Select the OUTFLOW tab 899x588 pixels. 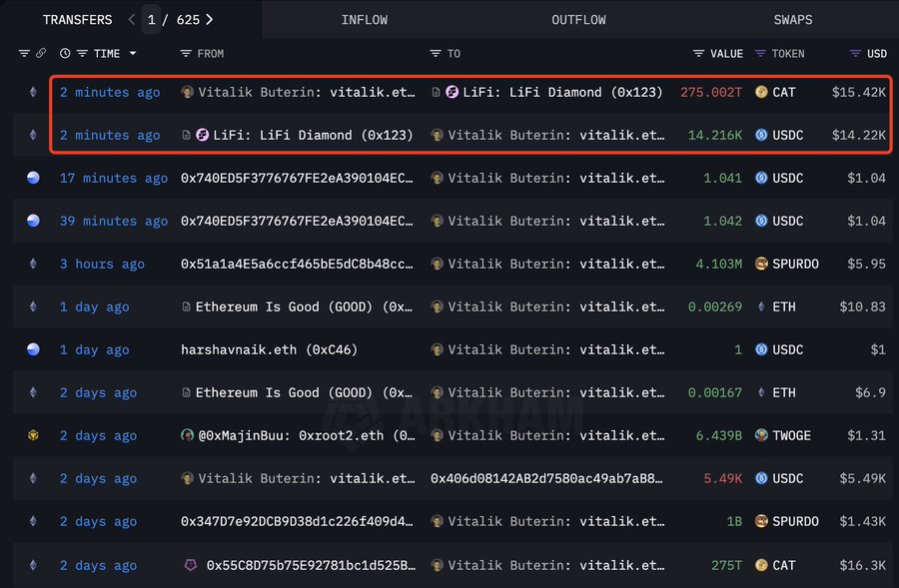point(578,19)
